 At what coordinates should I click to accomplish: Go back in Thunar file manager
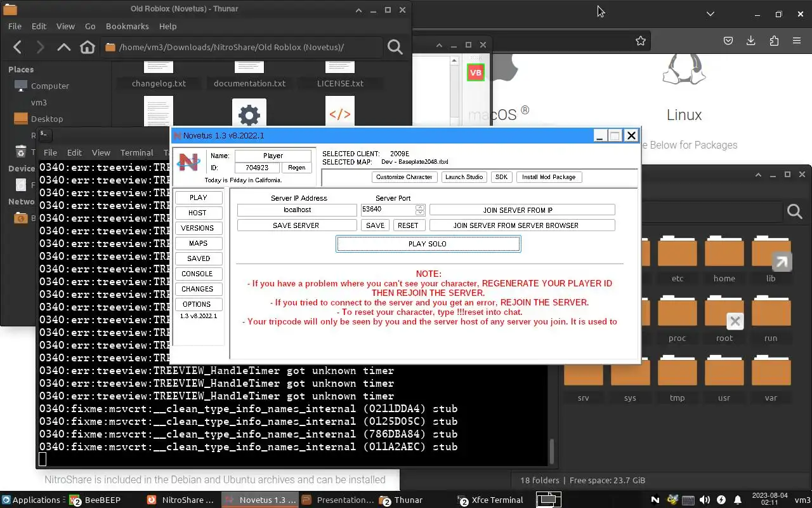18,47
